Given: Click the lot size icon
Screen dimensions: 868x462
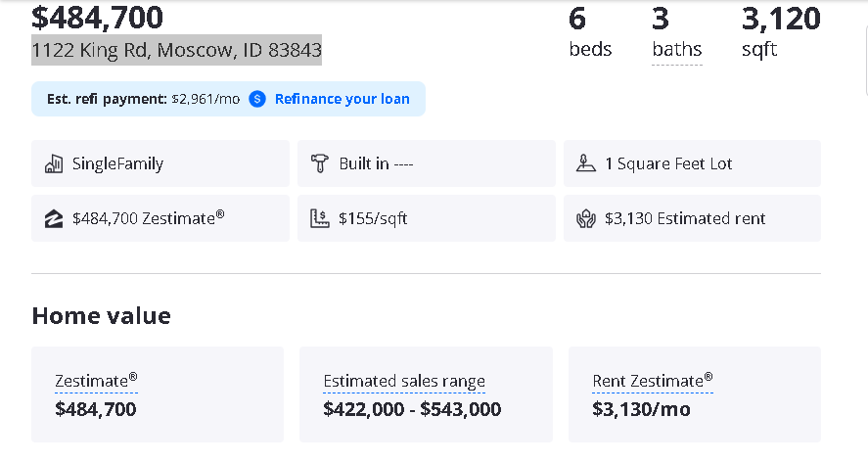Looking at the screenshot, I should coord(585,163).
